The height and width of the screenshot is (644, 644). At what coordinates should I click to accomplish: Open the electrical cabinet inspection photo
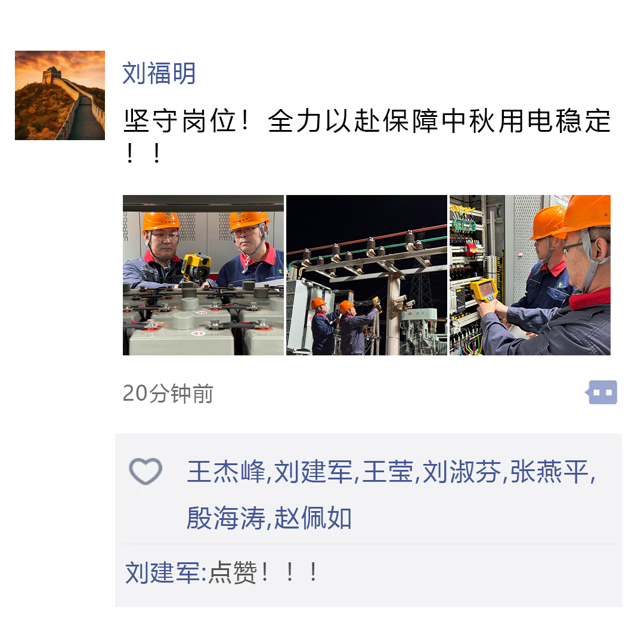click(x=530, y=275)
